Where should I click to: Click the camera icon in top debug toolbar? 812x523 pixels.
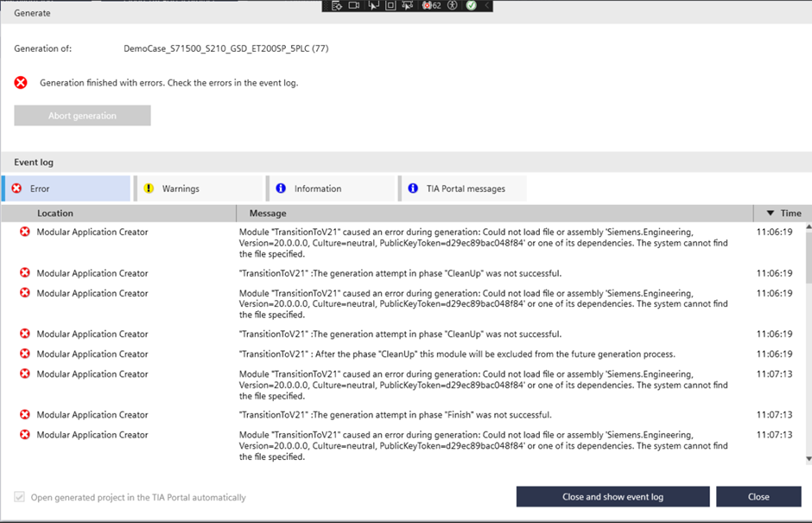[x=353, y=6]
